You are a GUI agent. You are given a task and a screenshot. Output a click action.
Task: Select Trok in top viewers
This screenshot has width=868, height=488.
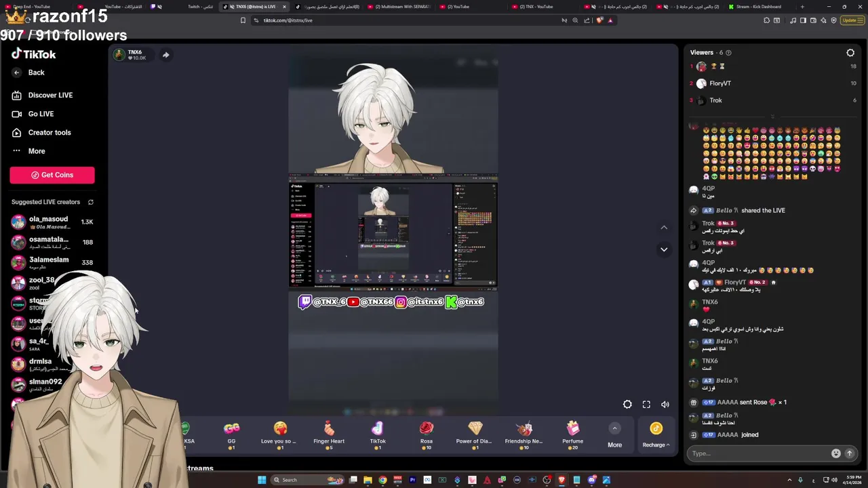pyautogui.click(x=715, y=100)
